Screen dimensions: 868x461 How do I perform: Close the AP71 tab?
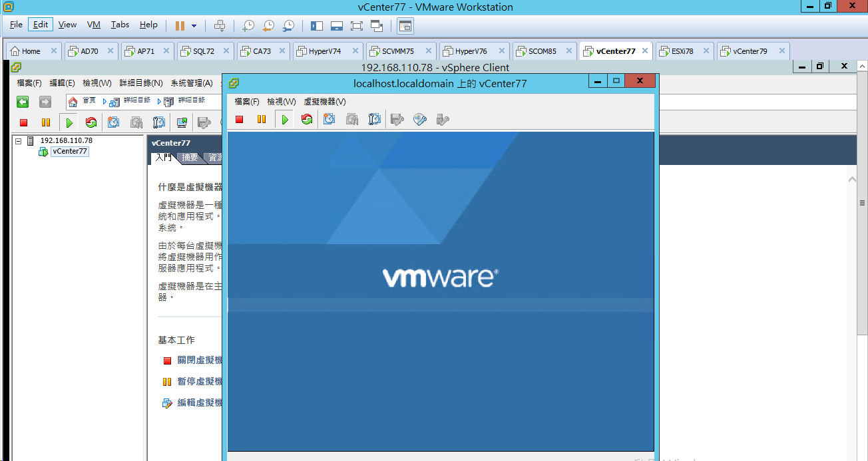(167, 51)
